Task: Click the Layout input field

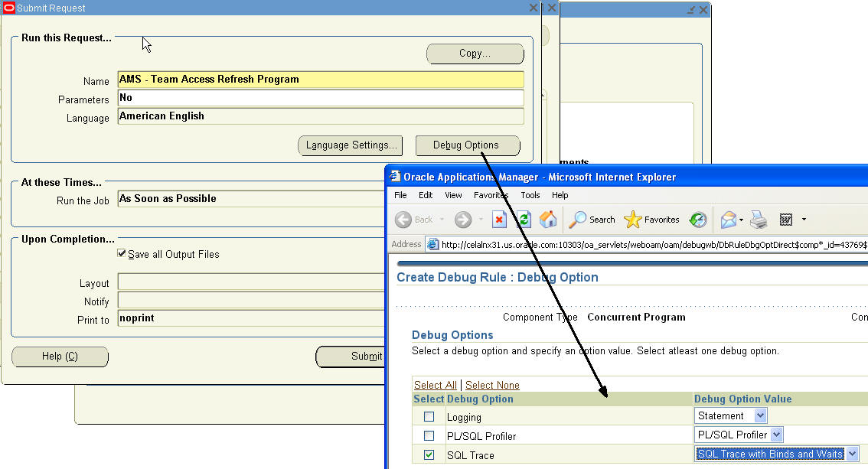Action: pos(251,282)
